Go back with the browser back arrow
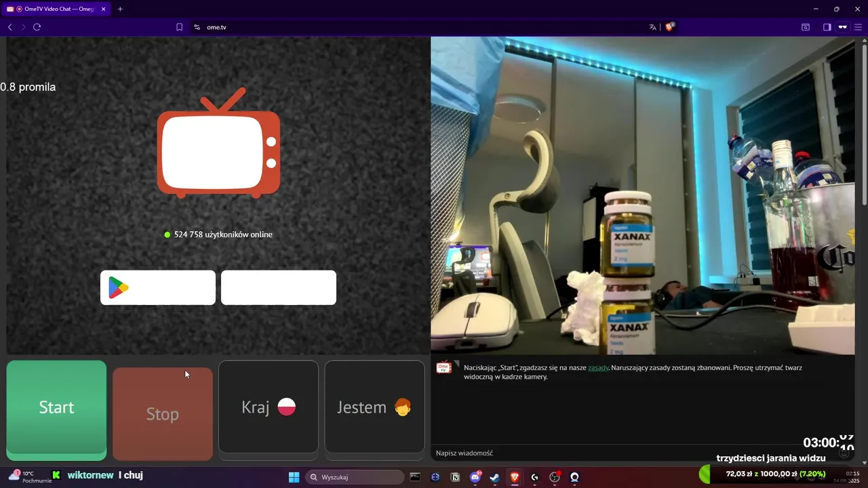 coord(9,27)
